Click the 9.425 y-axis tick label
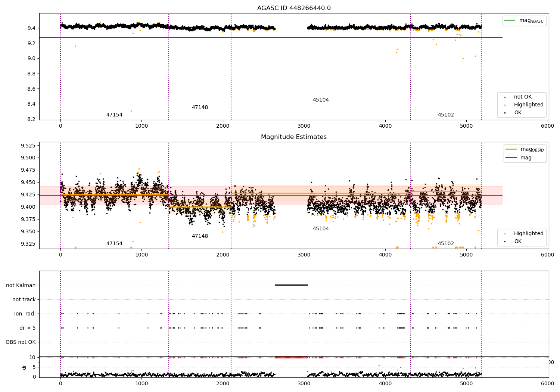Screen dimensions: 560x392 click(x=28, y=195)
